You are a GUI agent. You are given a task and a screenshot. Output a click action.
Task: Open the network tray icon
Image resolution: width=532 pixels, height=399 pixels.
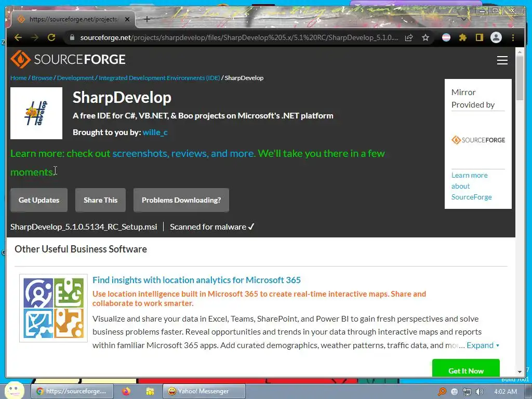[x=467, y=392]
